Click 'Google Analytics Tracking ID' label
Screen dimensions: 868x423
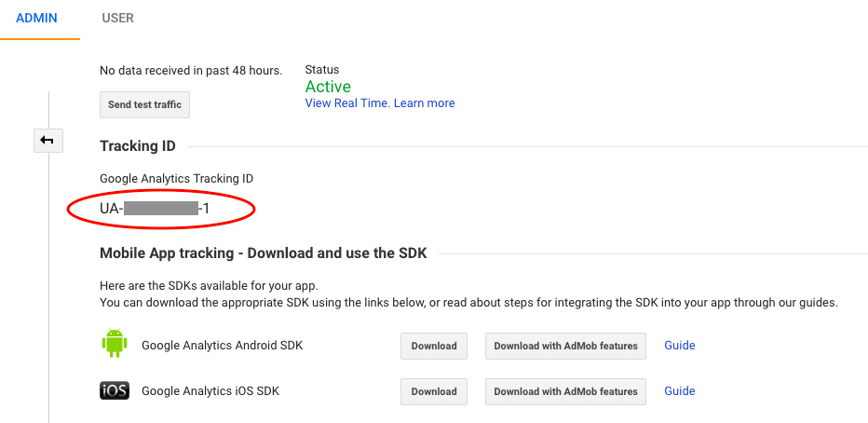(x=177, y=179)
